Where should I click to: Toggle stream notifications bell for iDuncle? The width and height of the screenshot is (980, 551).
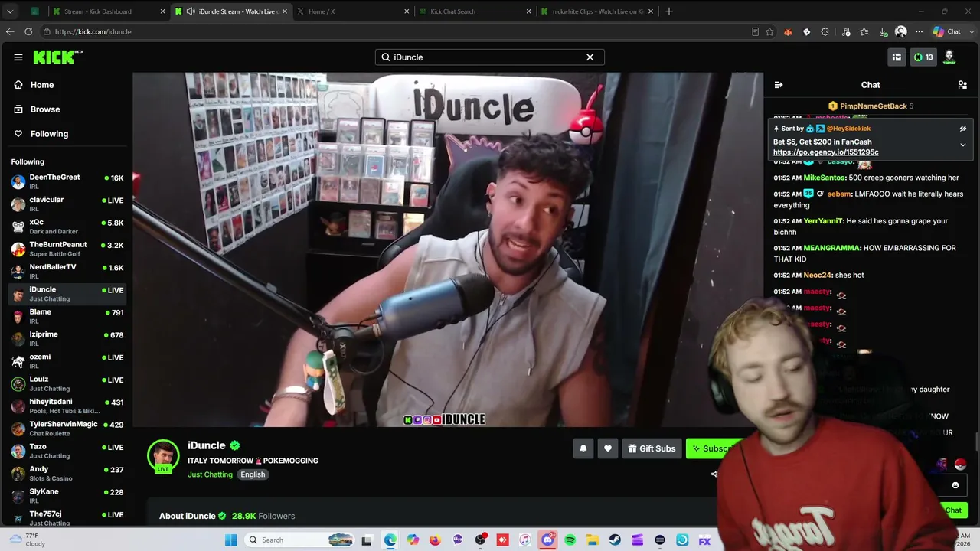[x=583, y=448]
